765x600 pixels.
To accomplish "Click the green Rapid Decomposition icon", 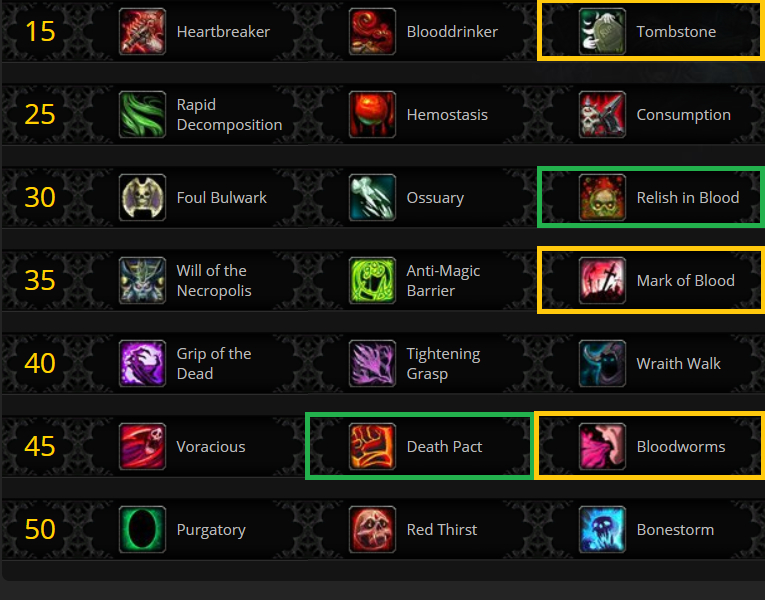I will 142,115.
